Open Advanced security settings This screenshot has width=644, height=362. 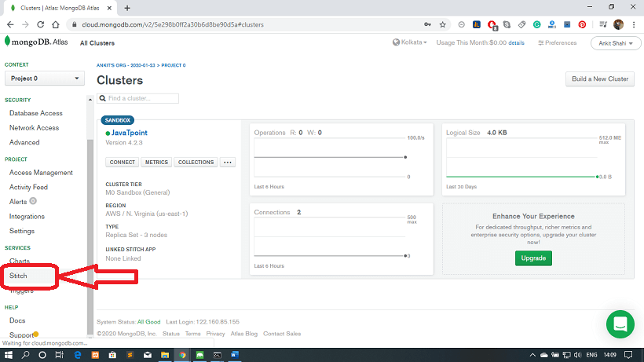pyautogui.click(x=24, y=142)
